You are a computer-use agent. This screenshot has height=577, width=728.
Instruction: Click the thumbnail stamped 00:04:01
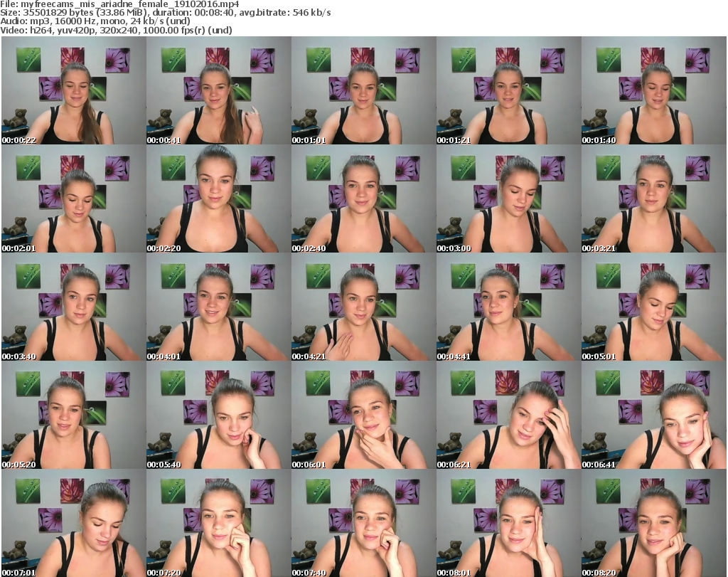(x=218, y=307)
